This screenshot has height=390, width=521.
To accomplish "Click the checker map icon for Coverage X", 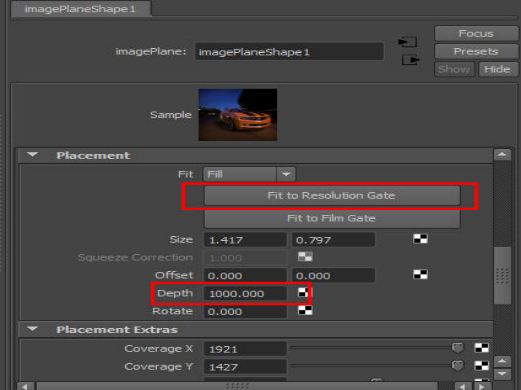I will [482, 348].
